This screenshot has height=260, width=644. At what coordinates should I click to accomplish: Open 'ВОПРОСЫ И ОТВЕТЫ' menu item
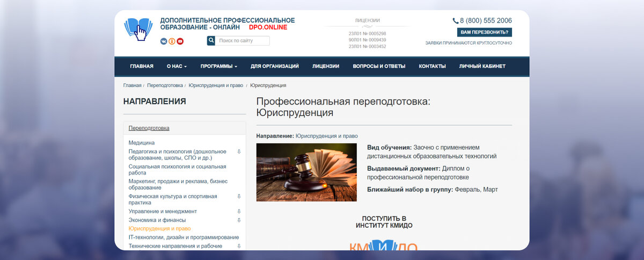[379, 67]
